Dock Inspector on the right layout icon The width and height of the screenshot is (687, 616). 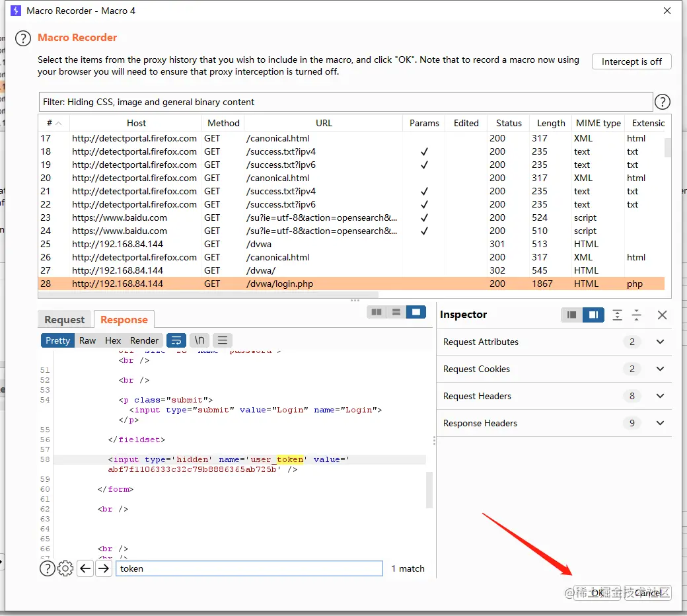point(593,315)
